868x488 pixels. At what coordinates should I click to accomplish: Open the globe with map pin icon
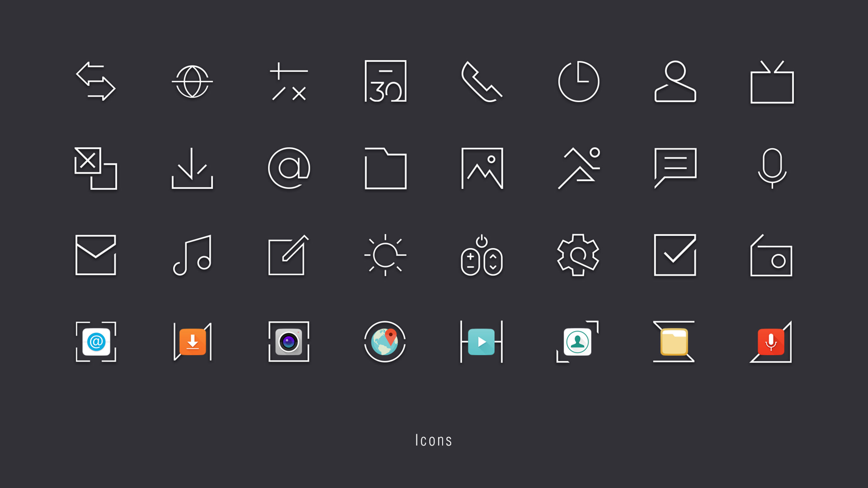coord(385,342)
